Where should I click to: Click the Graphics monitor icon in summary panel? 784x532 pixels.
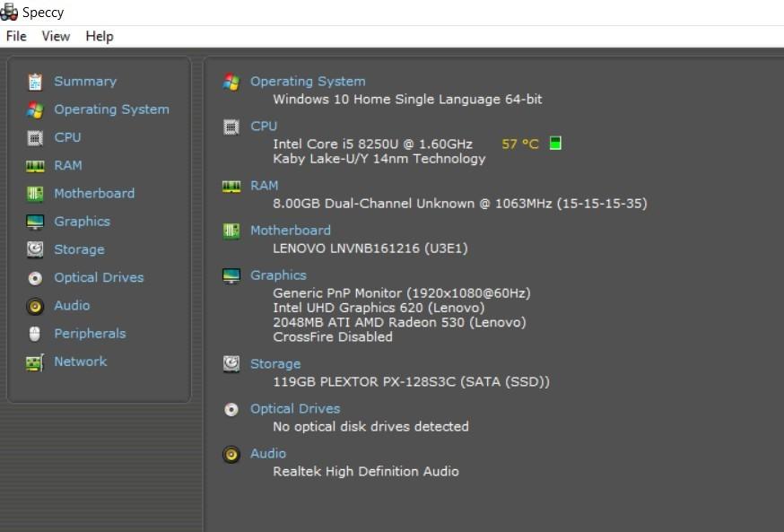pos(231,276)
